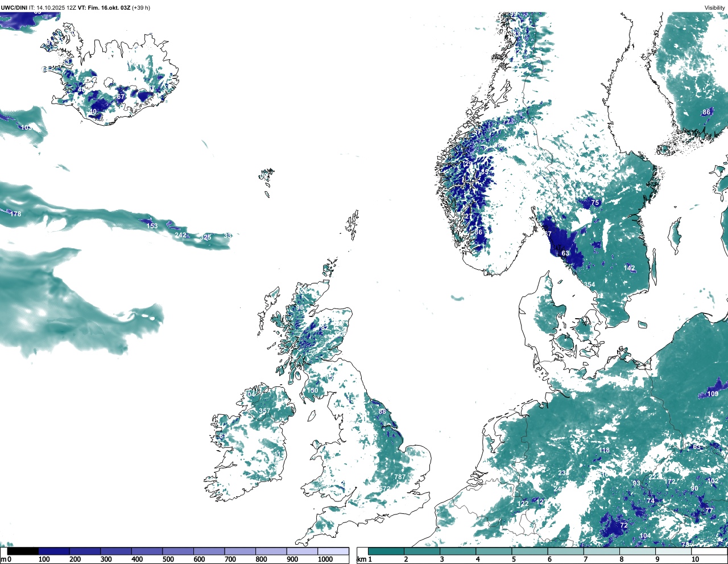This screenshot has height=564, width=728.
Task: Click the '118' value over northern Germany
Action: 604,450
